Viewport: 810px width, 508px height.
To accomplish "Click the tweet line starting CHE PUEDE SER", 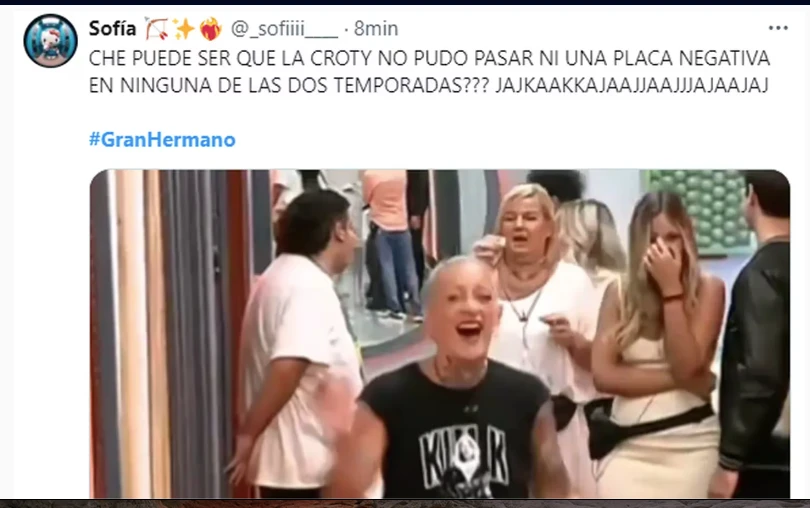I will click(x=429, y=58).
